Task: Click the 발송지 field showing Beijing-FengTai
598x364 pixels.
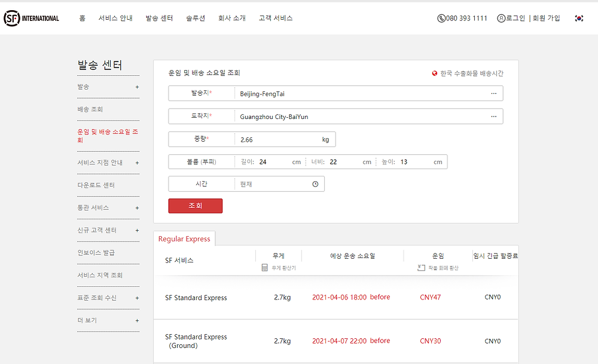Action: [x=335, y=93]
